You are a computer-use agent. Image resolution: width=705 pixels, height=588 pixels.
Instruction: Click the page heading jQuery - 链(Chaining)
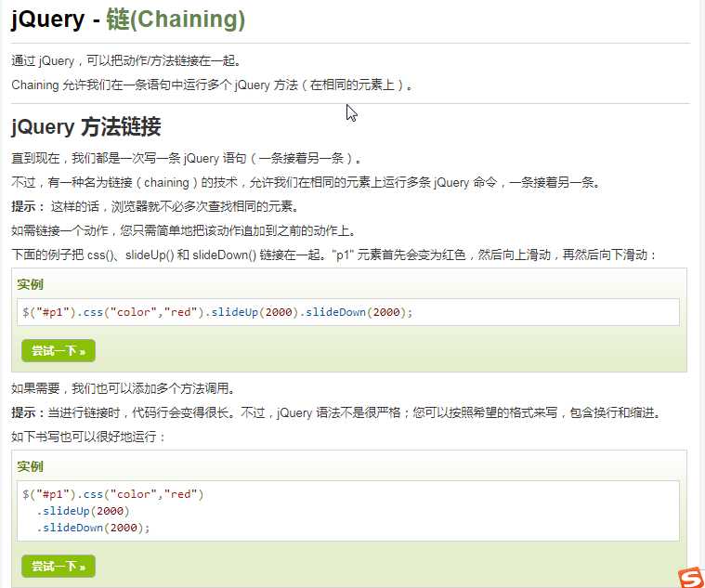click(128, 20)
